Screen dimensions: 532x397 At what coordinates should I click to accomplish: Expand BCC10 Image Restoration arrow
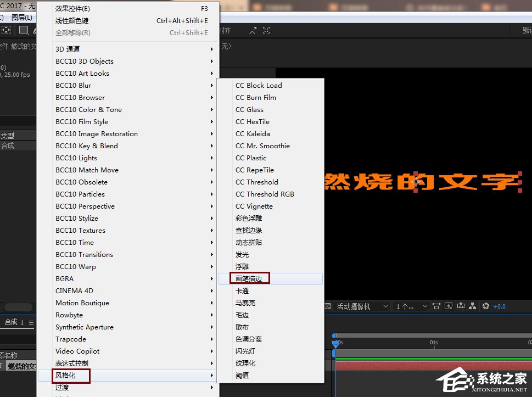[x=212, y=133]
